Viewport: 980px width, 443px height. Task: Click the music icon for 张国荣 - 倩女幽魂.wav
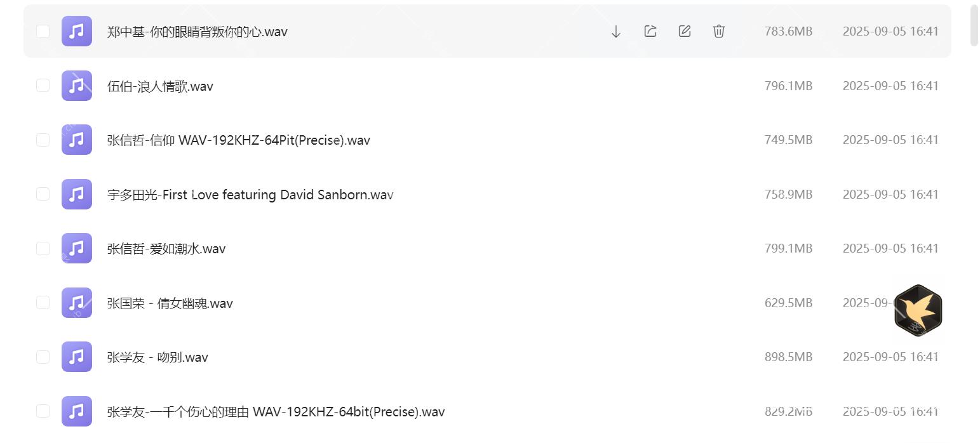click(x=76, y=303)
